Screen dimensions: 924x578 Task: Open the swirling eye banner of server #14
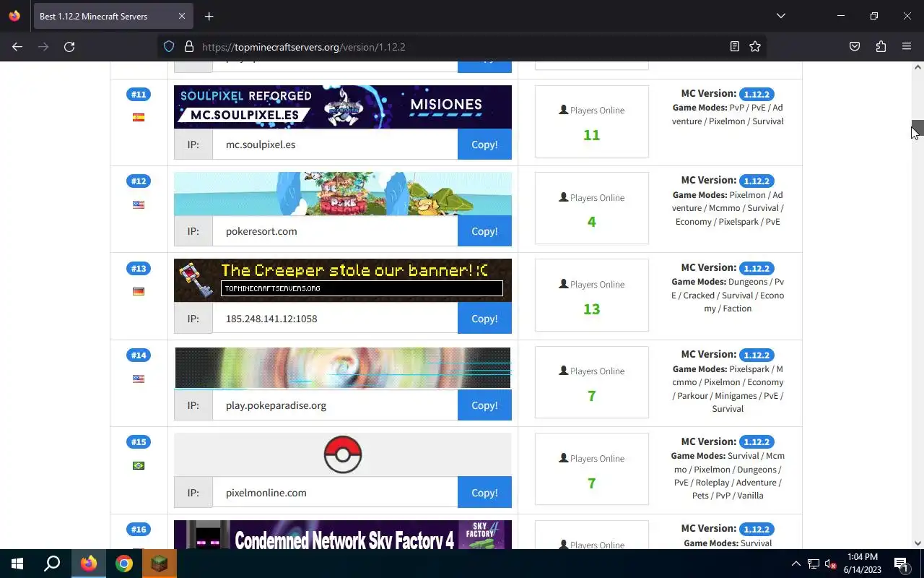coord(343,368)
